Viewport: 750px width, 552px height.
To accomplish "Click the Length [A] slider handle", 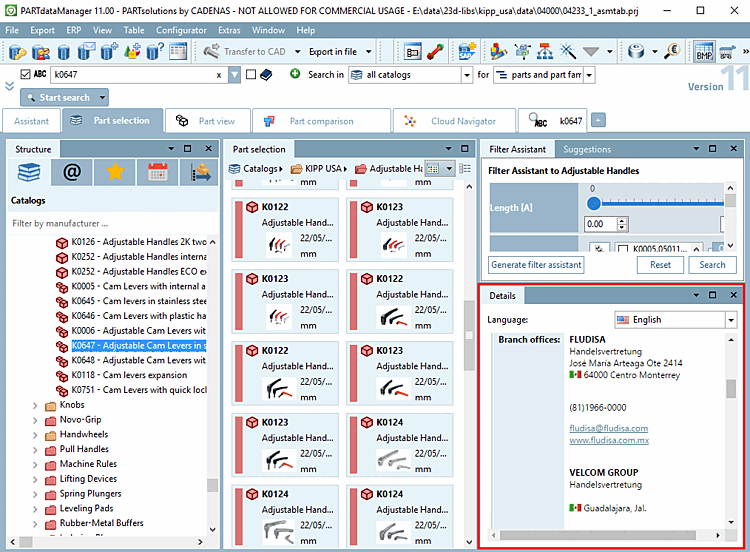I will point(594,203).
